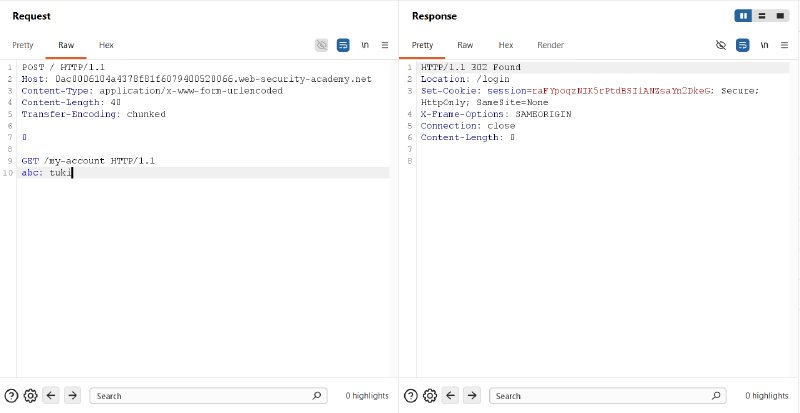
Task: Click the 'Connection: close' response header
Action: point(468,126)
